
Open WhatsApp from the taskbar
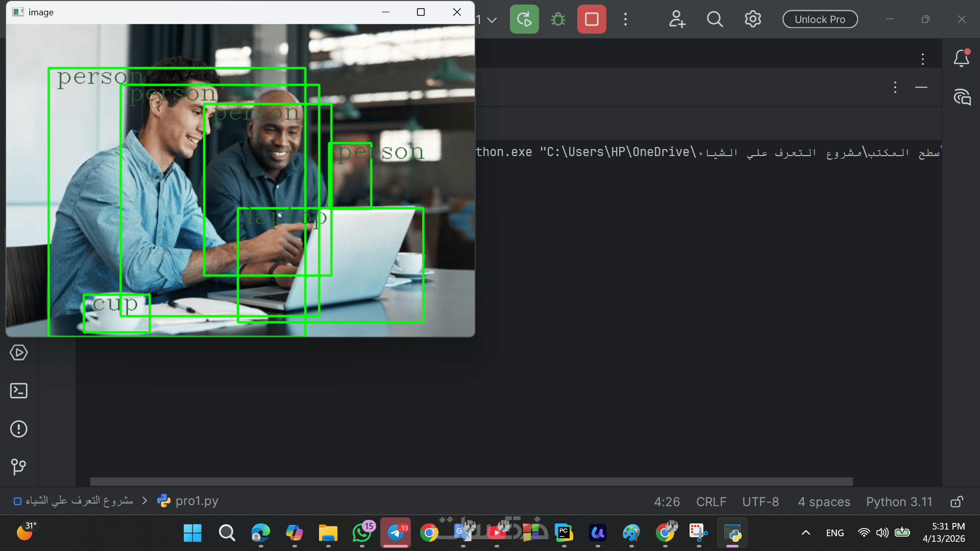pos(362,533)
